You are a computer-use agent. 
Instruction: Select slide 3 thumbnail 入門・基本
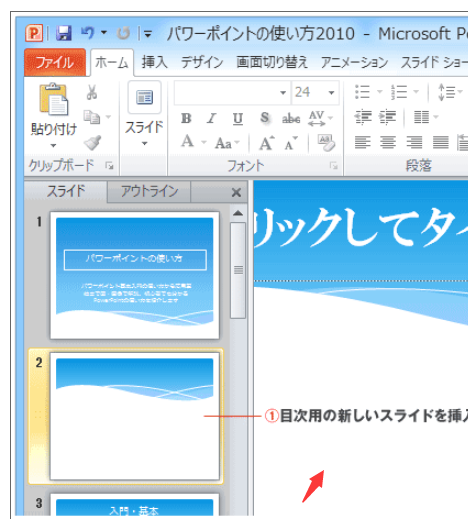(x=135, y=505)
